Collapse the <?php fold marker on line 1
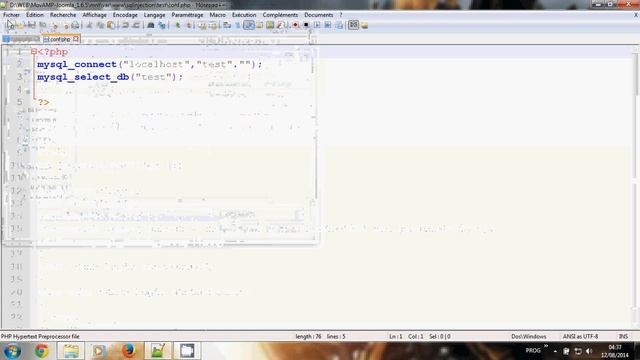Screen dimensions: 640x360 pyautogui.click(x=34, y=52)
